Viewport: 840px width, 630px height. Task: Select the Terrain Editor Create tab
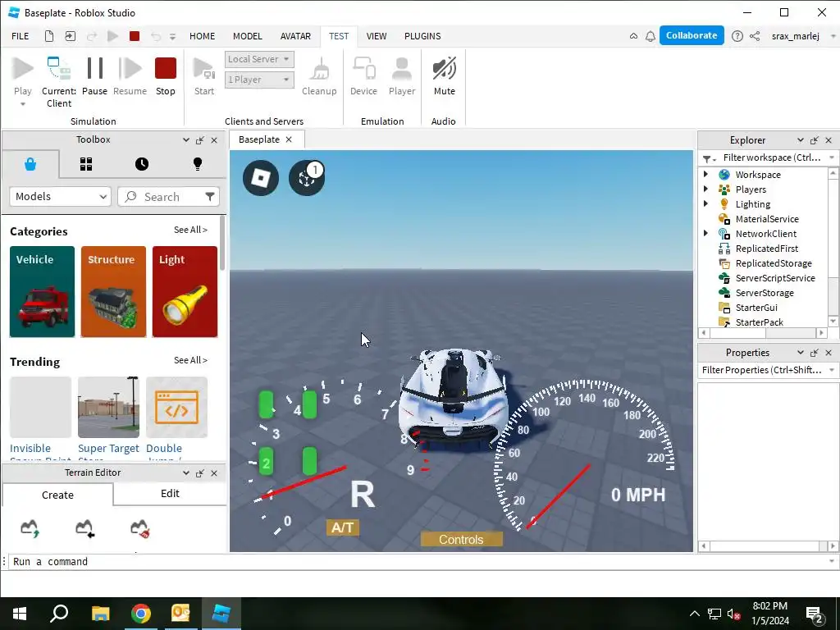[x=58, y=495]
